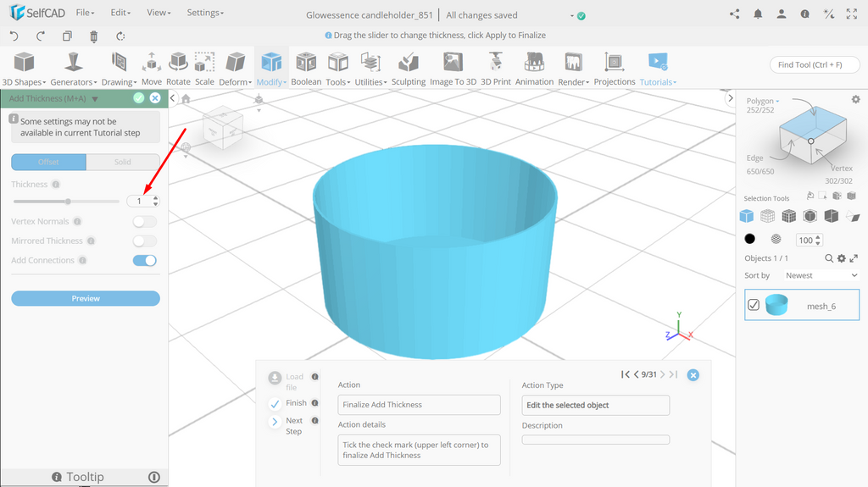Click the Thickness slider track
The height and width of the screenshot is (487, 868).
(x=66, y=202)
